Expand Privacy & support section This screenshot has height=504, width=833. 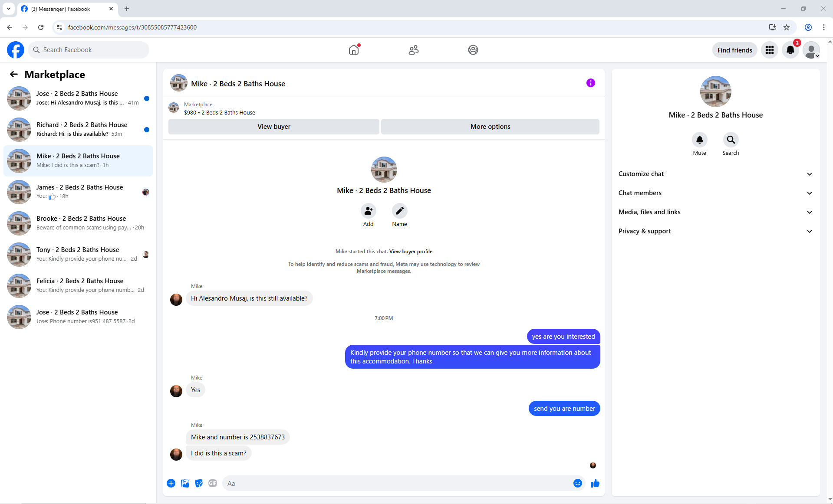pyautogui.click(x=715, y=231)
